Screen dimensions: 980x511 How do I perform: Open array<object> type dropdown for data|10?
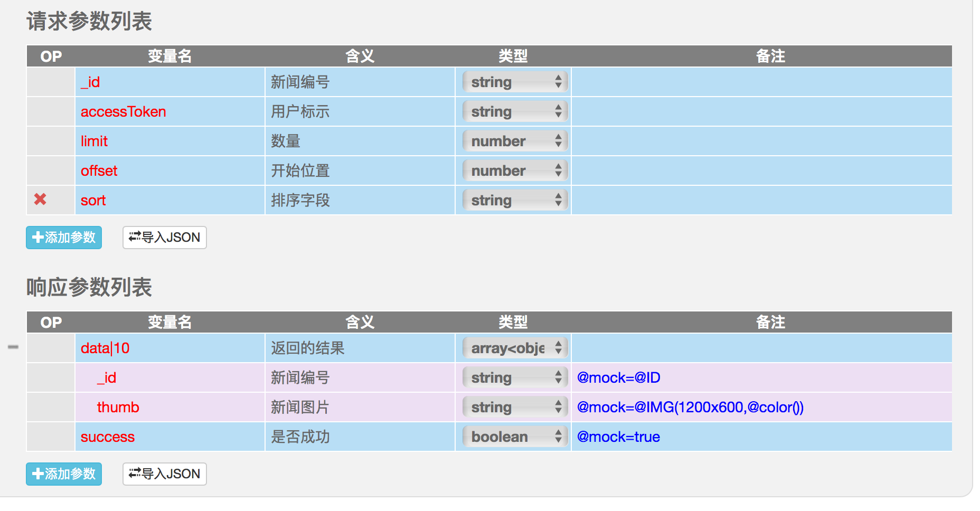[x=513, y=348]
